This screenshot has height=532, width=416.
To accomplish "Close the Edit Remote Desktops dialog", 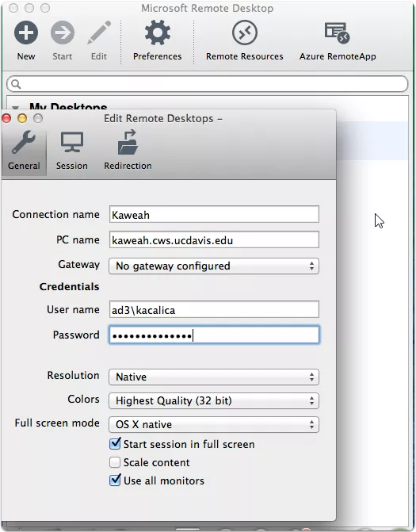I will click(x=6, y=118).
